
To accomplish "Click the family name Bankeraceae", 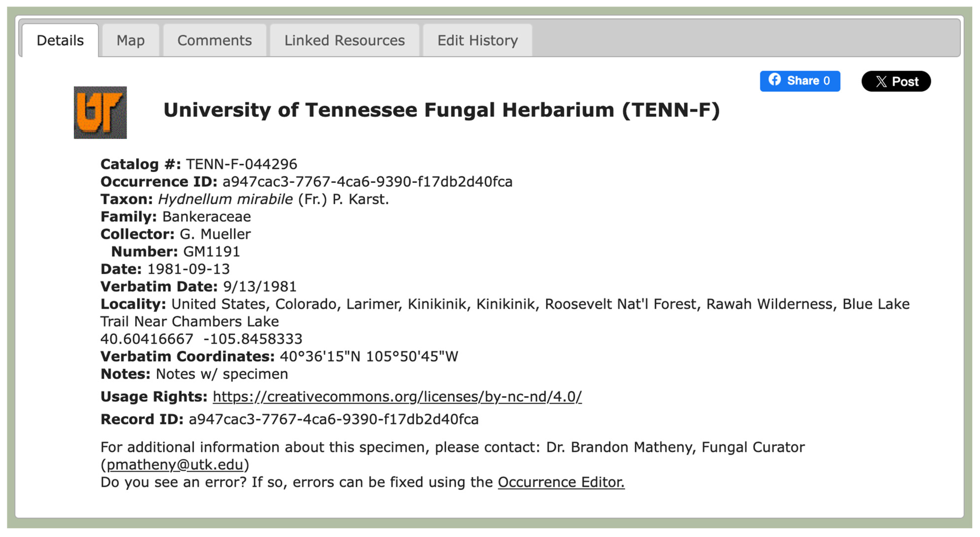I will [x=207, y=216].
